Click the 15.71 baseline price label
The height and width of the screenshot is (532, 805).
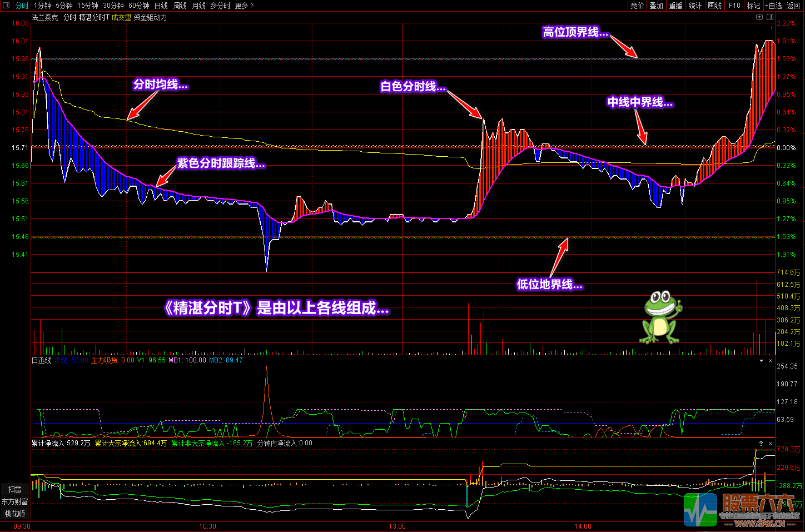20,148
